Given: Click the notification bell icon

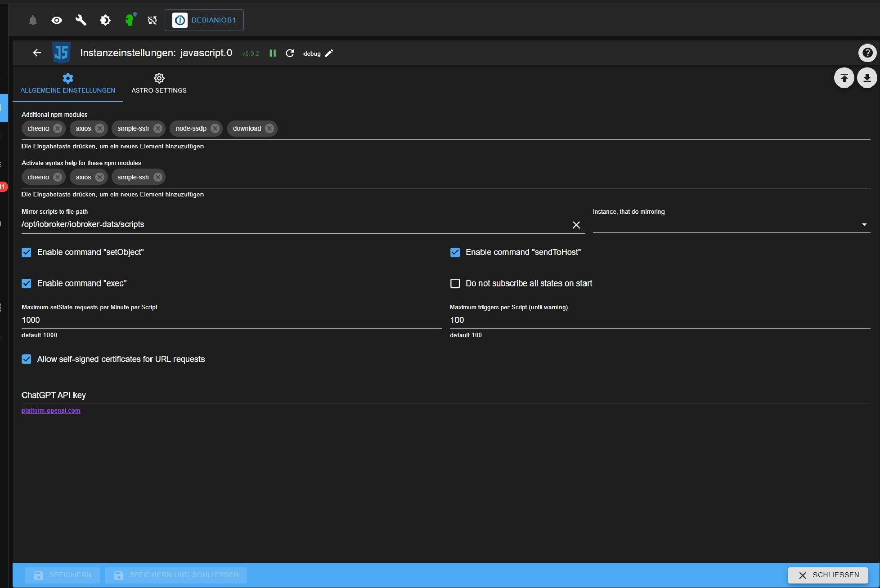Looking at the screenshot, I should pos(33,20).
